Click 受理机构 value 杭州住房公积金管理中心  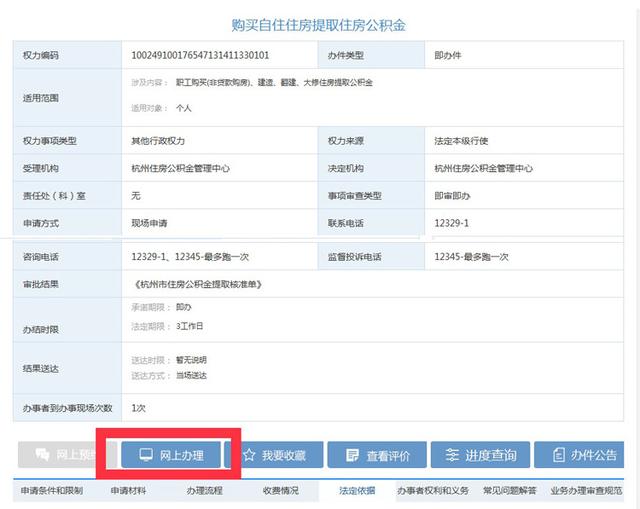(180, 168)
